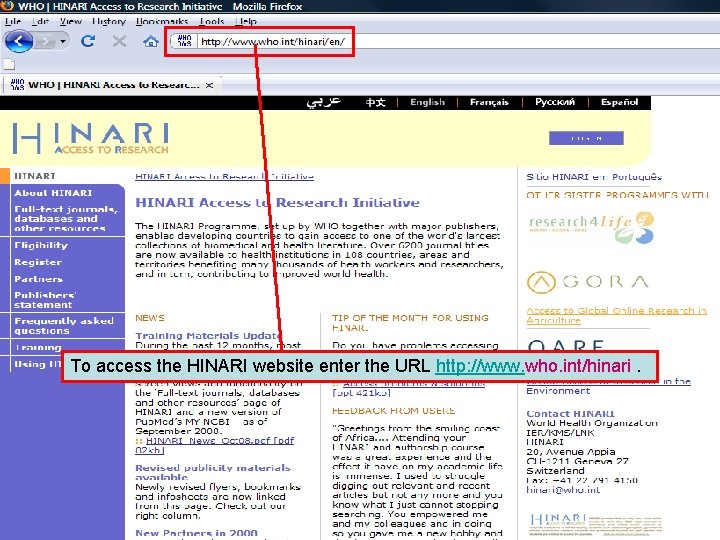Click the blue LOGIN button
This screenshot has height=540, width=720.
(x=586, y=138)
